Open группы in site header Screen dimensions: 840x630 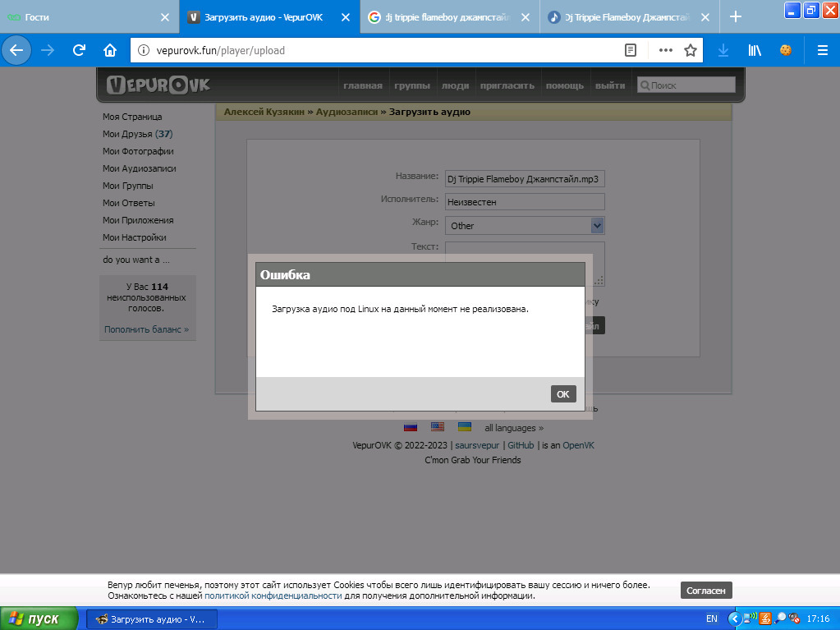click(x=412, y=85)
